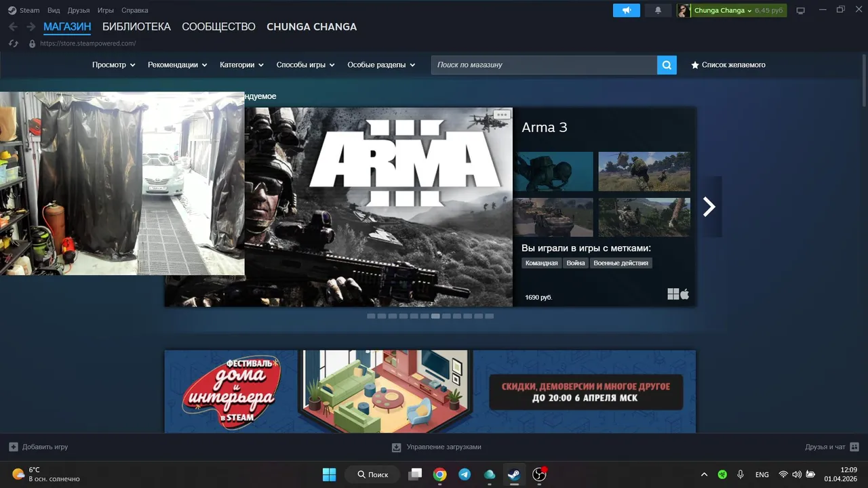The image size is (868, 488).
Task: Open the notifications bell
Action: point(658,10)
